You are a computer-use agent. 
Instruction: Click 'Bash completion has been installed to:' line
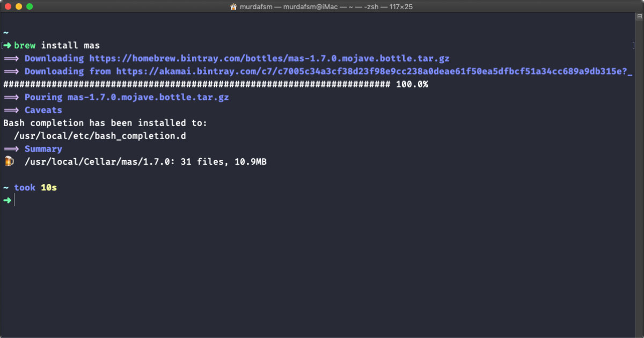click(x=105, y=123)
